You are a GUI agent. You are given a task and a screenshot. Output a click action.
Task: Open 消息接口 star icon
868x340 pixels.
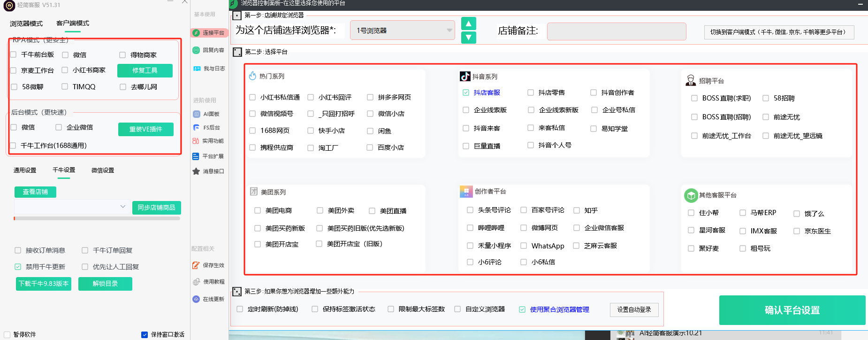[x=196, y=171]
